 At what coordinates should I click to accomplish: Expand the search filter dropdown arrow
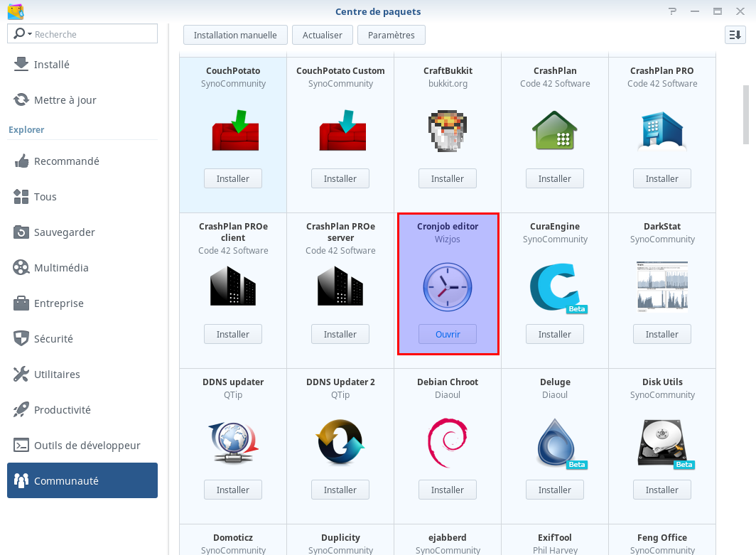tap(30, 34)
